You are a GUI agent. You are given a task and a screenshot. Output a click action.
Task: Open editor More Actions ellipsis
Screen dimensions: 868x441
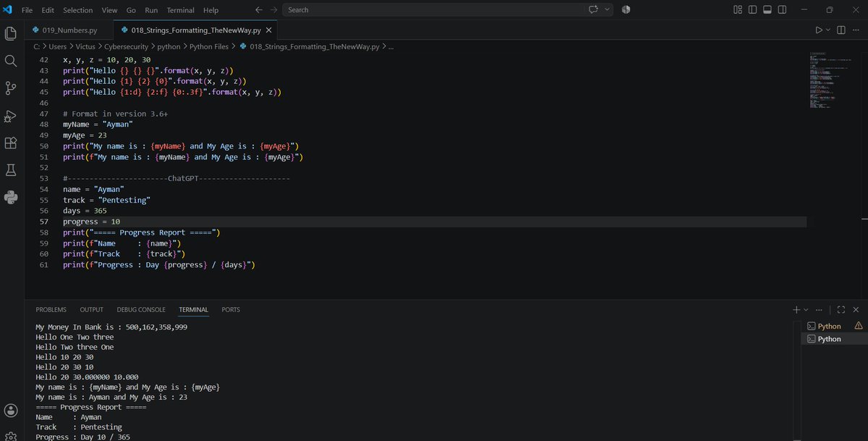(x=856, y=30)
